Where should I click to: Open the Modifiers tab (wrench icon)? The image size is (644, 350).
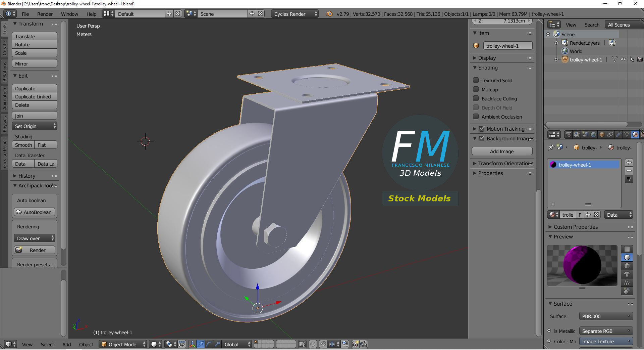619,135
